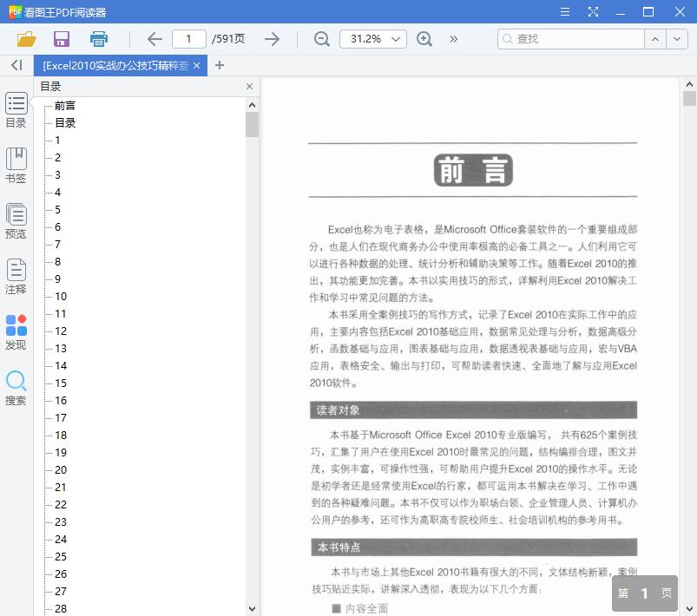Select 前言 in the table of contents

click(x=65, y=106)
